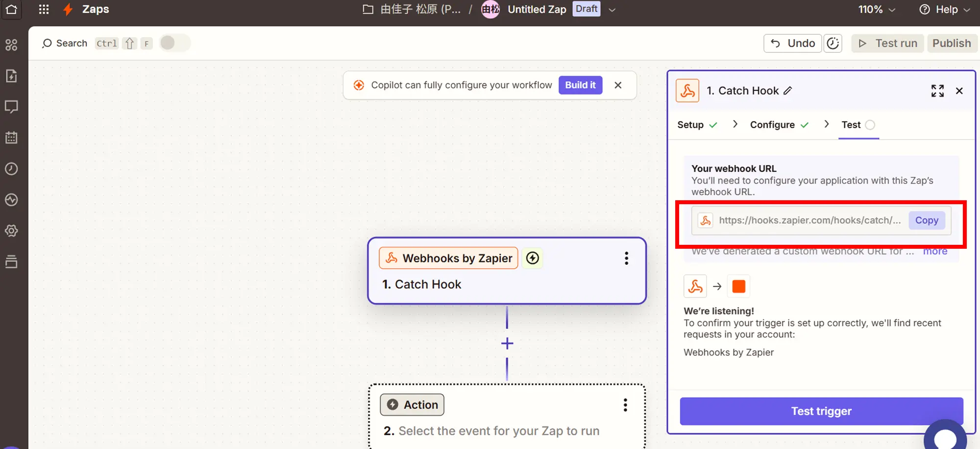Image resolution: width=980 pixels, height=449 pixels.
Task: Open three-dot menu on Action step
Action: [x=625, y=405]
